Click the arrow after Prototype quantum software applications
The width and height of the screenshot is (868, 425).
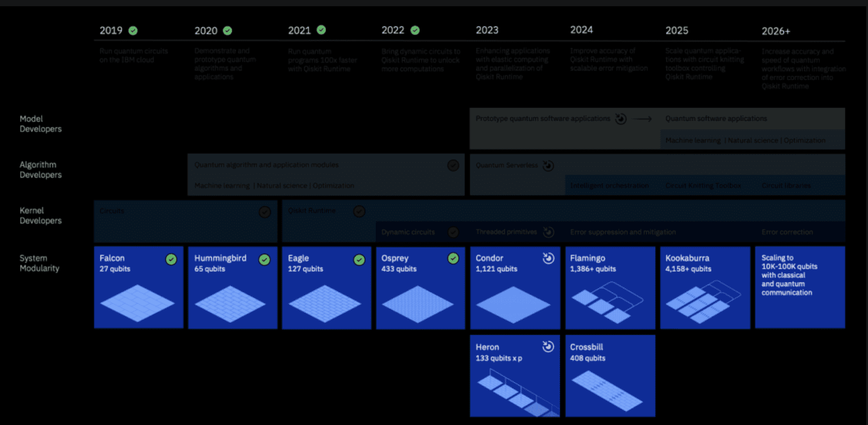tap(641, 119)
